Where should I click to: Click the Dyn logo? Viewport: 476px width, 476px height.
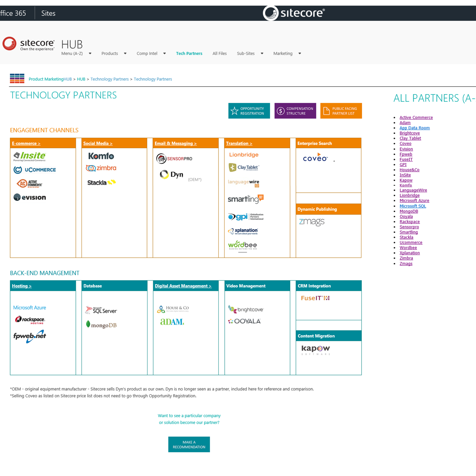click(x=171, y=174)
